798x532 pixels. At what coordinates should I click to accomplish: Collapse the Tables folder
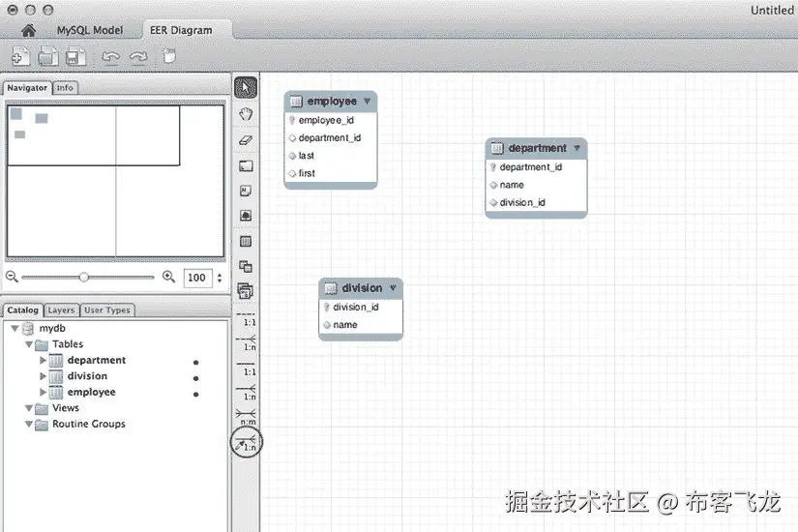29,344
